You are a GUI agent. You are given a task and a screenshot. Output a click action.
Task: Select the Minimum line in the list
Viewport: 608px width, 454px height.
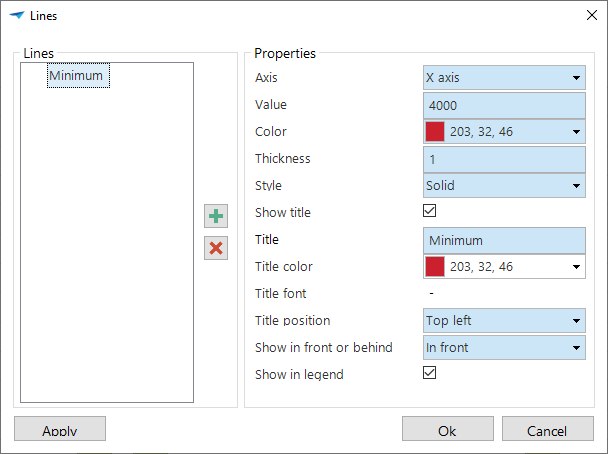click(x=76, y=76)
